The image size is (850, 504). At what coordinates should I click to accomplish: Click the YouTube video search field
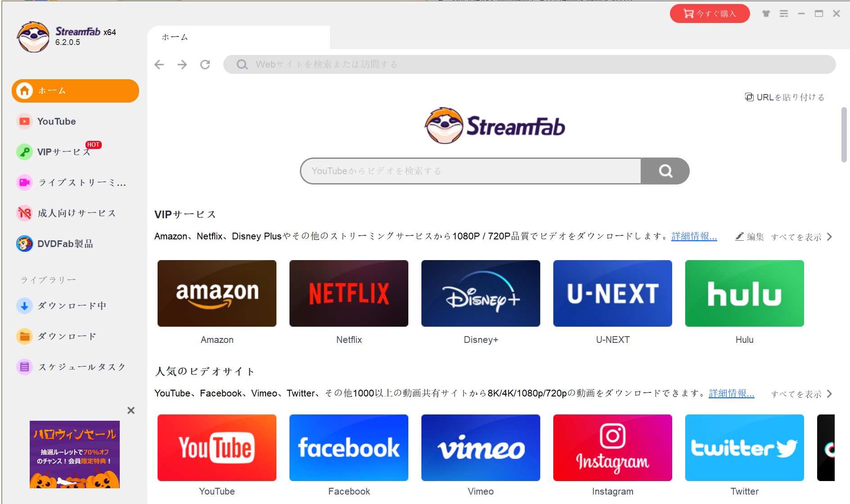[x=470, y=171]
